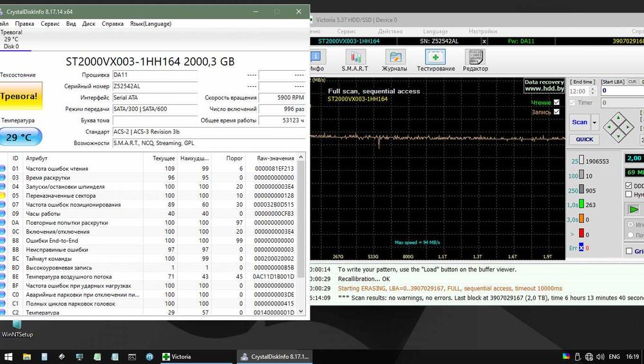Open the Сервис menu in CrystalDiskInfo
Viewport: 644px width, 364px height.
(50, 24)
